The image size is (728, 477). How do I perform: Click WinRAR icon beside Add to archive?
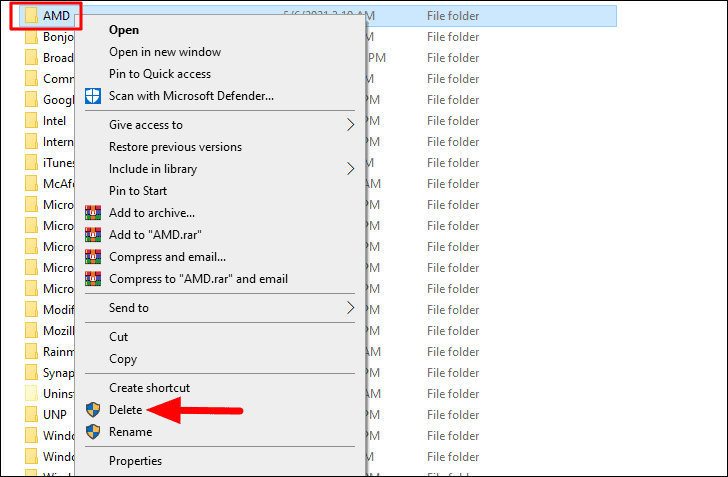[93, 213]
